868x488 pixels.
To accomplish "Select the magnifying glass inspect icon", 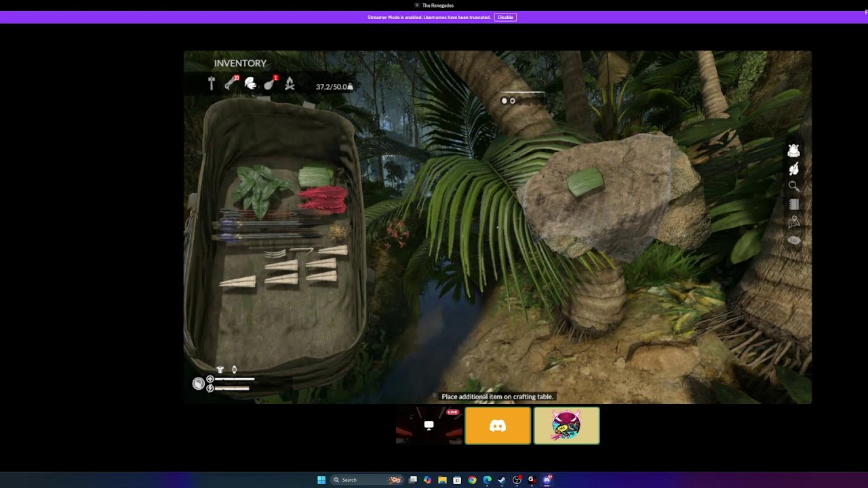I will [793, 186].
